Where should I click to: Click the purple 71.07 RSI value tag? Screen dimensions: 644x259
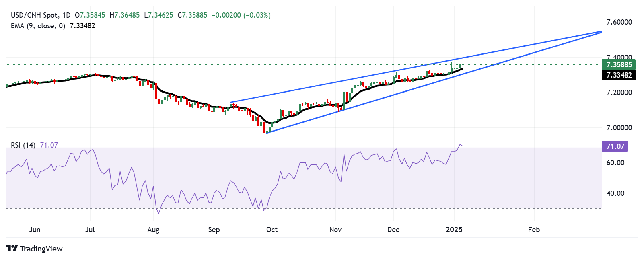coord(615,146)
